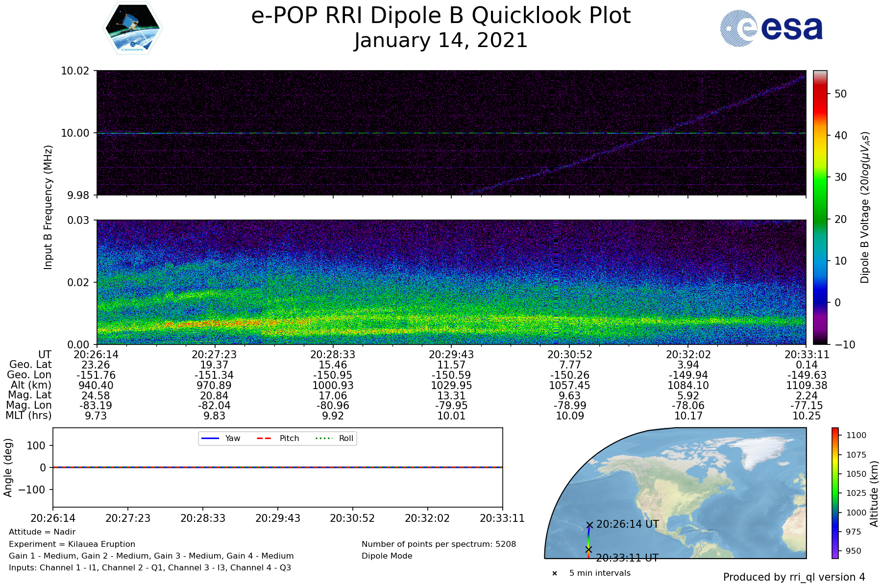The width and height of the screenshot is (882, 588).
Task: Select the red dashed Pitch legend sample
Action: (264, 438)
